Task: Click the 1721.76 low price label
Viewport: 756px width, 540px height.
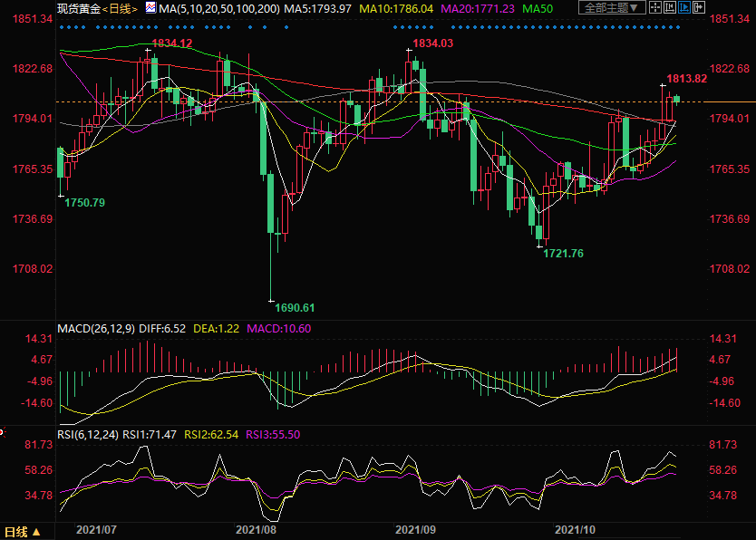Action: (563, 253)
